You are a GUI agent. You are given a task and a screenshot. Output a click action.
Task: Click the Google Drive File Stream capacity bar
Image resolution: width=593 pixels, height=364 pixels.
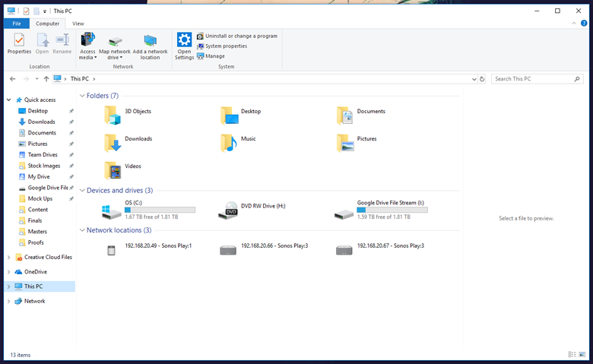pos(392,210)
